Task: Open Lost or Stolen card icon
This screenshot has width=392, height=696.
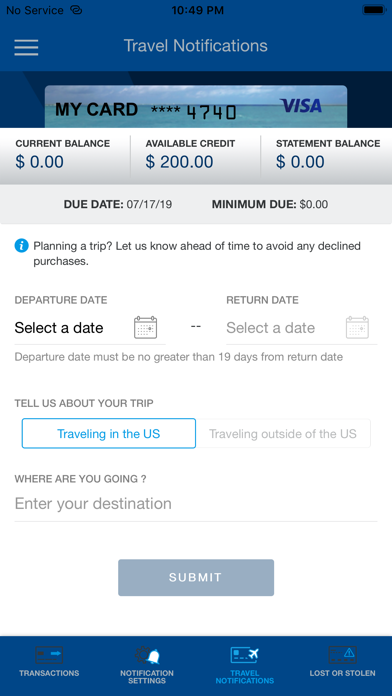Action: point(342,655)
